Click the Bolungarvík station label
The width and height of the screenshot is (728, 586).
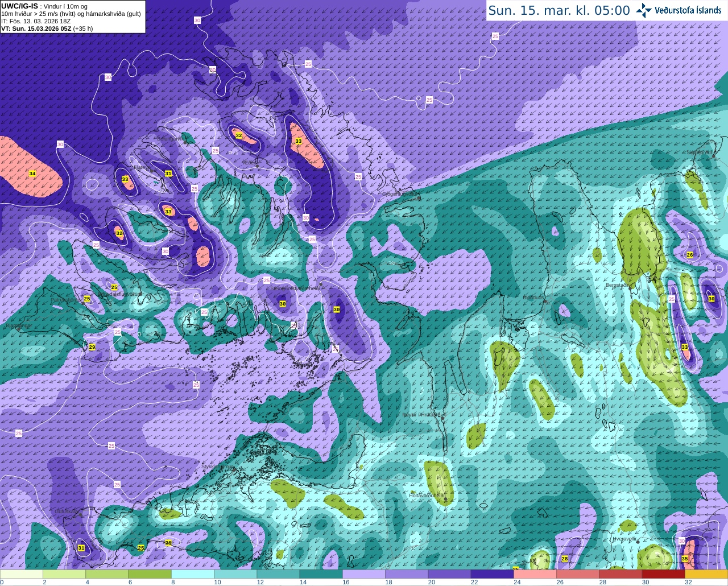pos(170,138)
